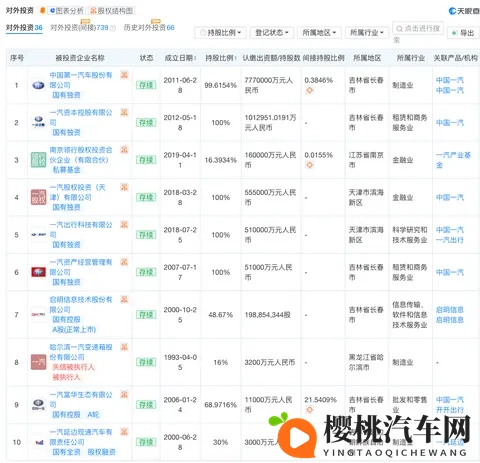View indirect holding path icon under 21.5409%

(x=309, y=409)
